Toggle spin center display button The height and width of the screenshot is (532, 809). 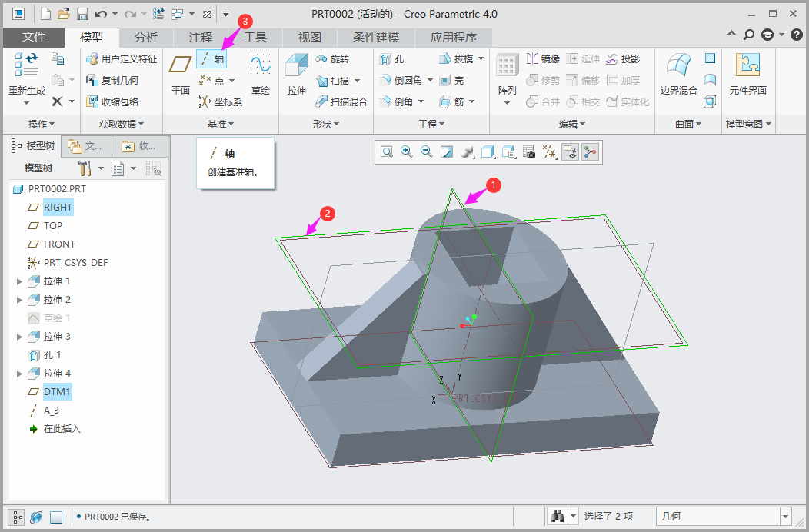[590, 152]
